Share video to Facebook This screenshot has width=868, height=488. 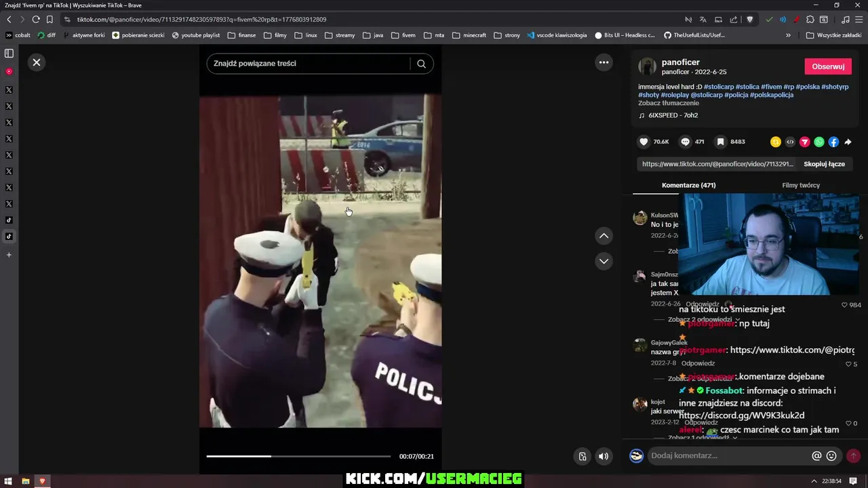click(x=833, y=142)
